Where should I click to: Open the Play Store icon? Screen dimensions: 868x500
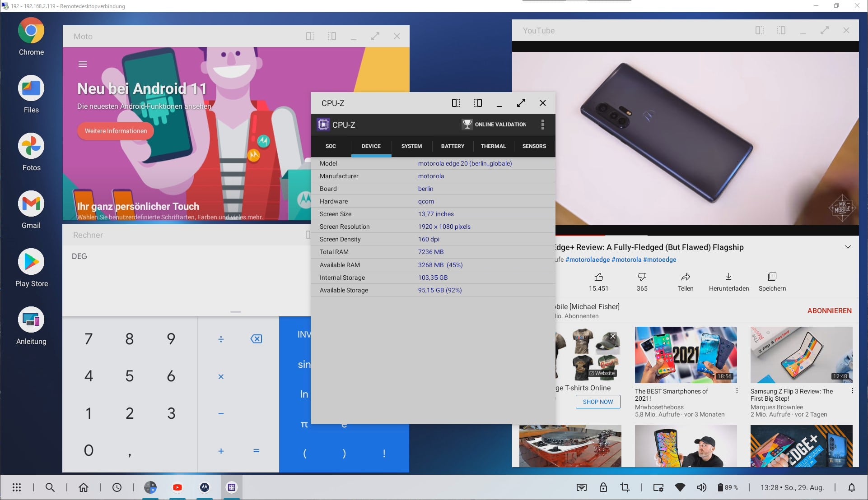(x=31, y=262)
